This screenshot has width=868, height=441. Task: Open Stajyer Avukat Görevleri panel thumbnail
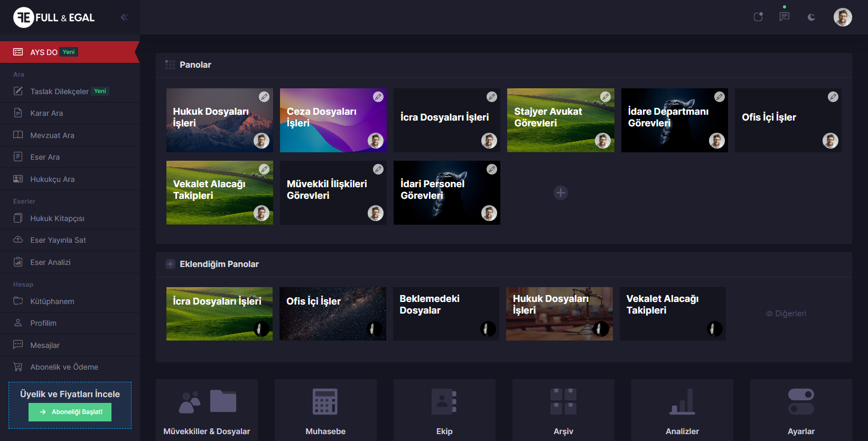click(x=560, y=121)
